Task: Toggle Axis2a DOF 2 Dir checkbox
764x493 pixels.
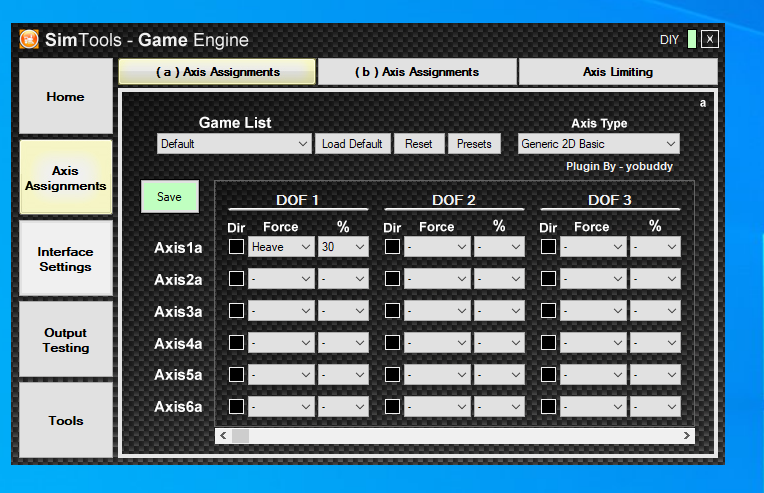Action: point(392,279)
